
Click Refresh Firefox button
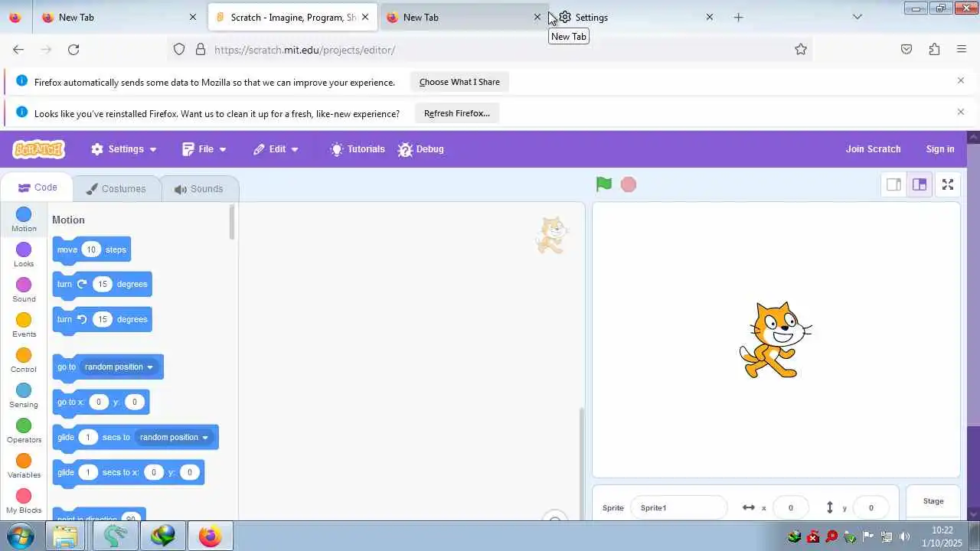pyautogui.click(x=457, y=113)
